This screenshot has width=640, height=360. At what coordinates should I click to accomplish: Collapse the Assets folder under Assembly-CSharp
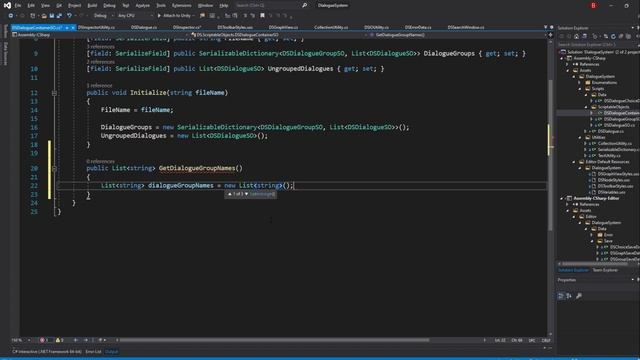pos(568,70)
